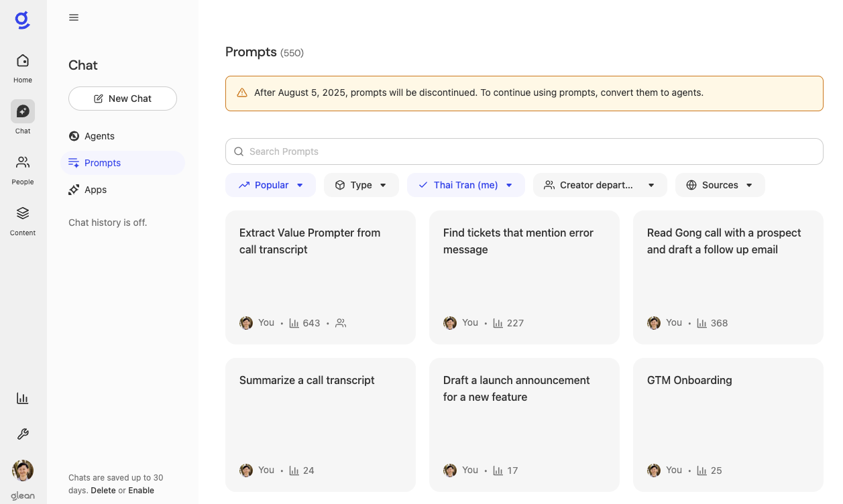Click the user profile avatar
This screenshot has width=843, height=504.
23,470
